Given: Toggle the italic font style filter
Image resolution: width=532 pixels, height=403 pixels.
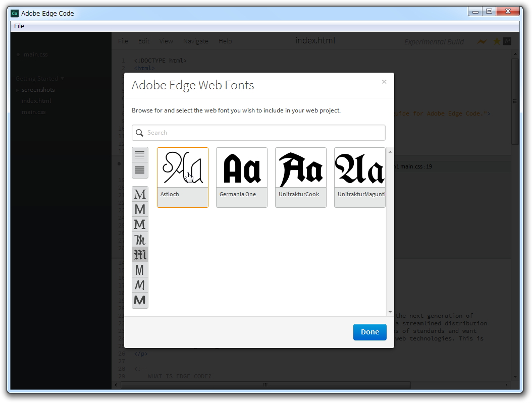Looking at the screenshot, I should click(140, 285).
